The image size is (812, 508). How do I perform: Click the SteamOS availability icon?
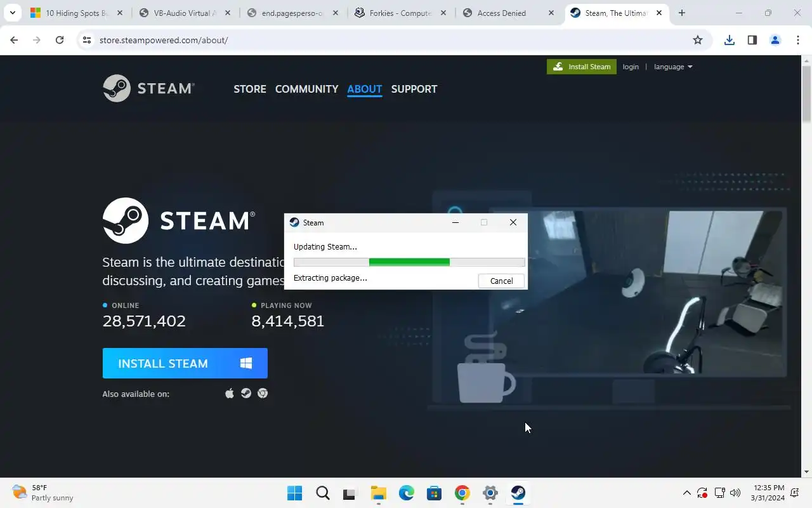[246, 394]
